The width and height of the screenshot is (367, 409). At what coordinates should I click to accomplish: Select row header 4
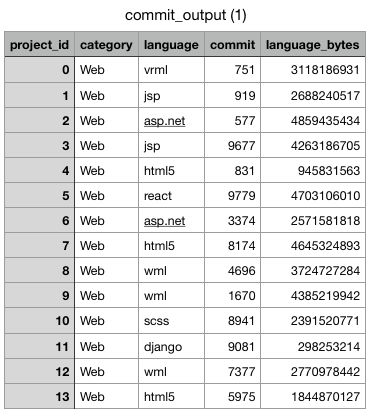click(x=39, y=170)
